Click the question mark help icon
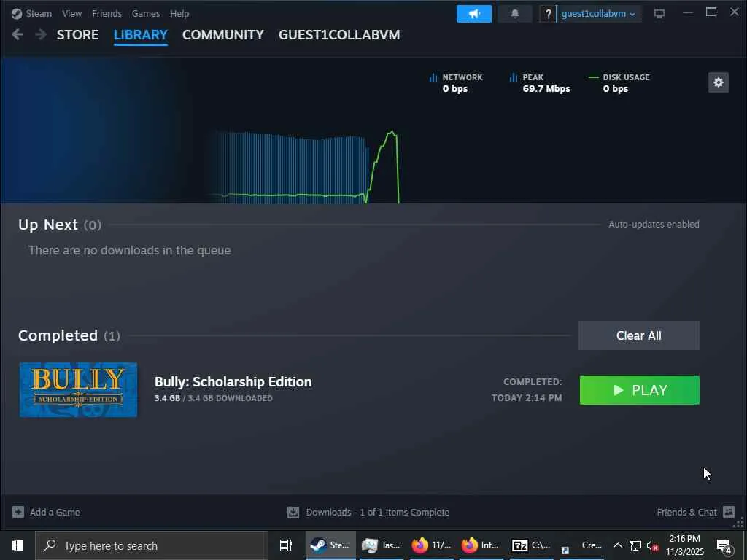The width and height of the screenshot is (747, 560). point(548,14)
